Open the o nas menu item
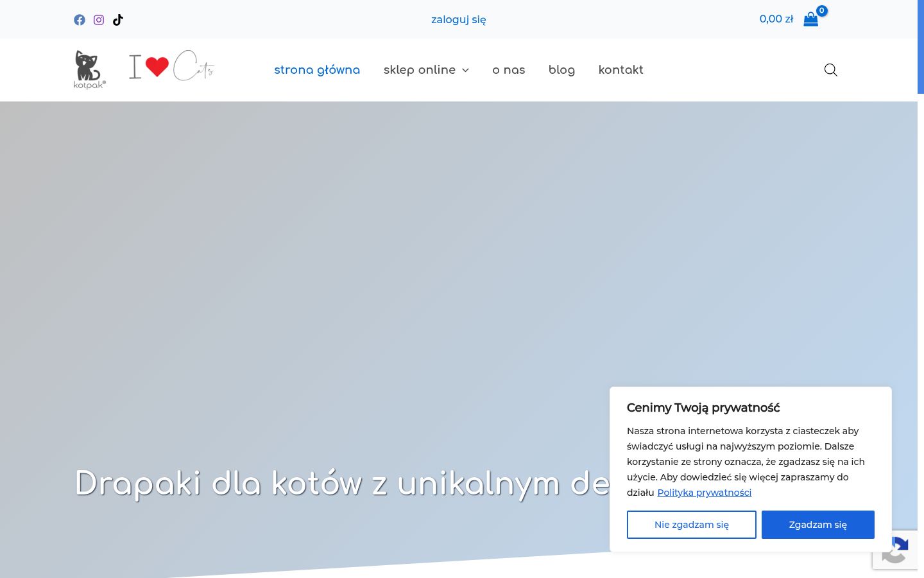This screenshot has width=924, height=578. (509, 70)
